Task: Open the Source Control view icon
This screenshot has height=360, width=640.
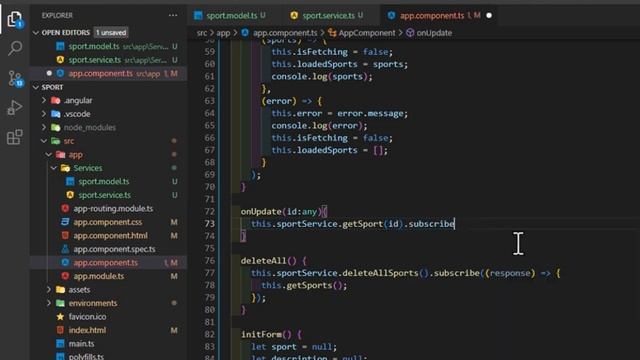Action: point(15,78)
